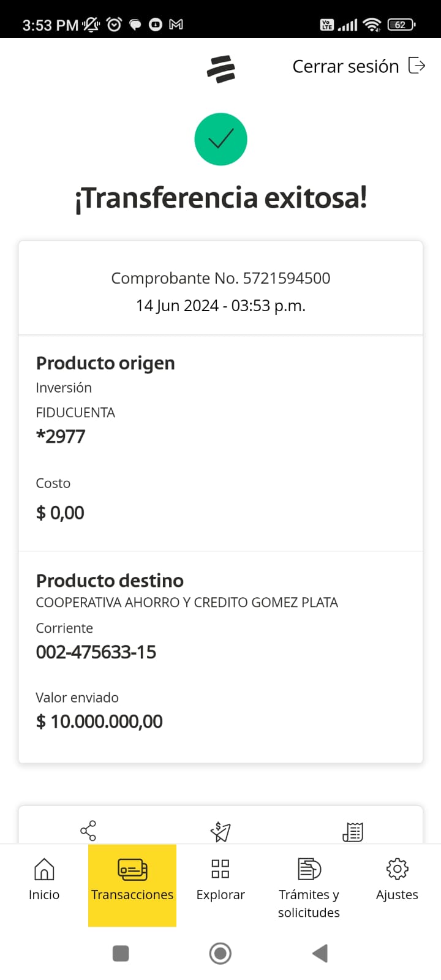Open the Explorar tab
Viewport: 441px width, 980px height.
coord(221,880)
